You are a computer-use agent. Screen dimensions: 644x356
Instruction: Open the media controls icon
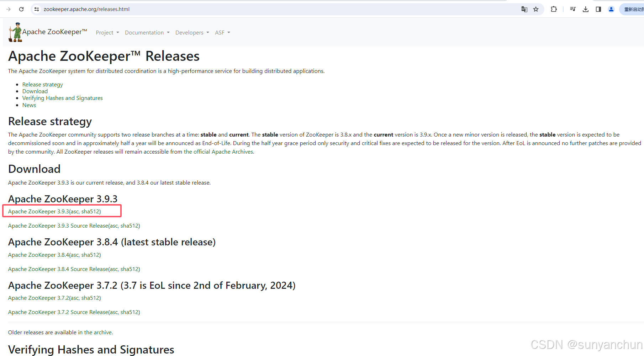pos(573,9)
